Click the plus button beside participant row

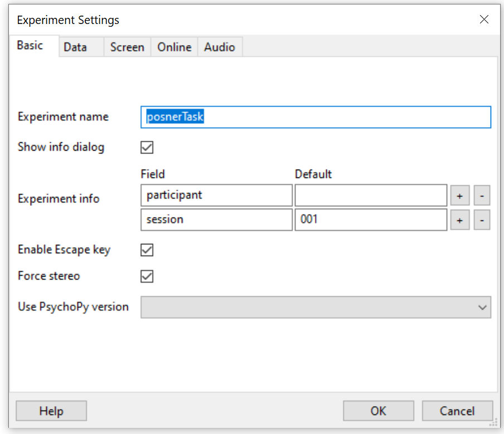[x=459, y=196]
